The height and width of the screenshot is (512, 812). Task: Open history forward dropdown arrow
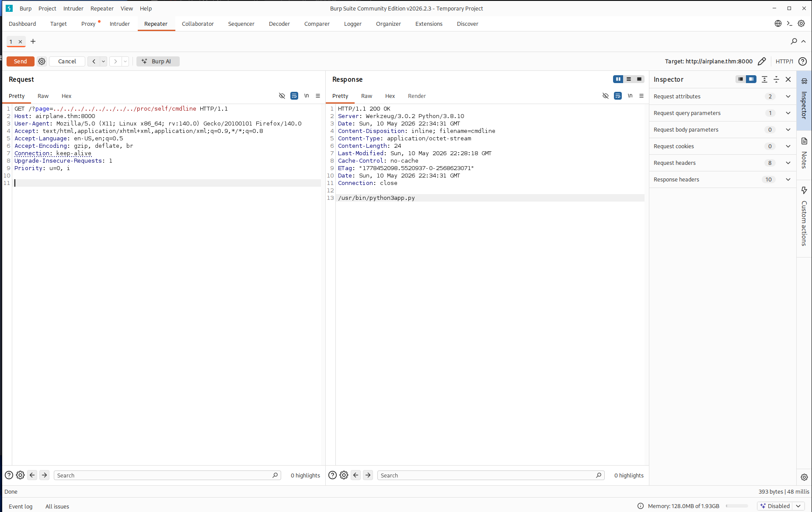[125, 61]
